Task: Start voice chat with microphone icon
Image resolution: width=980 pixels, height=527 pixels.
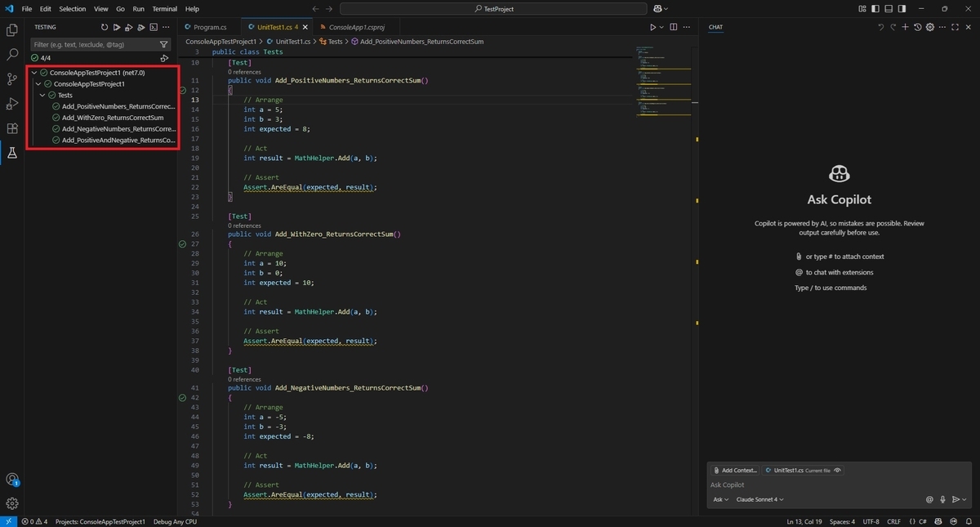Action: [x=942, y=499]
